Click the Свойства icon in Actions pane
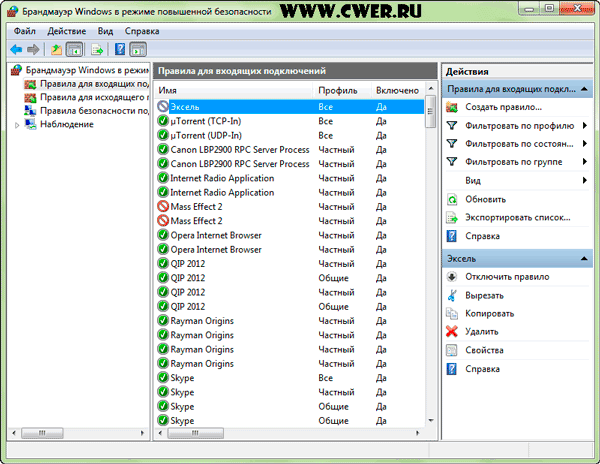600x464 pixels. (x=452, y=350)
